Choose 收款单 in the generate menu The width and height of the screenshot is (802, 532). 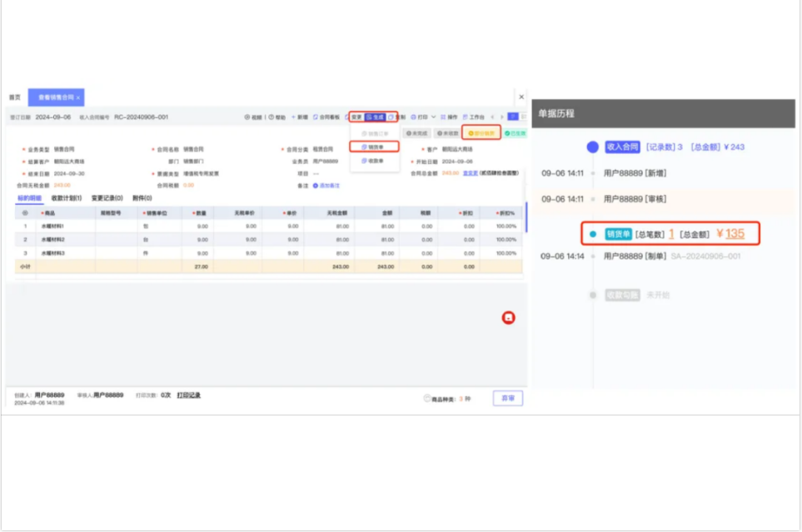click(x=375, y=161)
